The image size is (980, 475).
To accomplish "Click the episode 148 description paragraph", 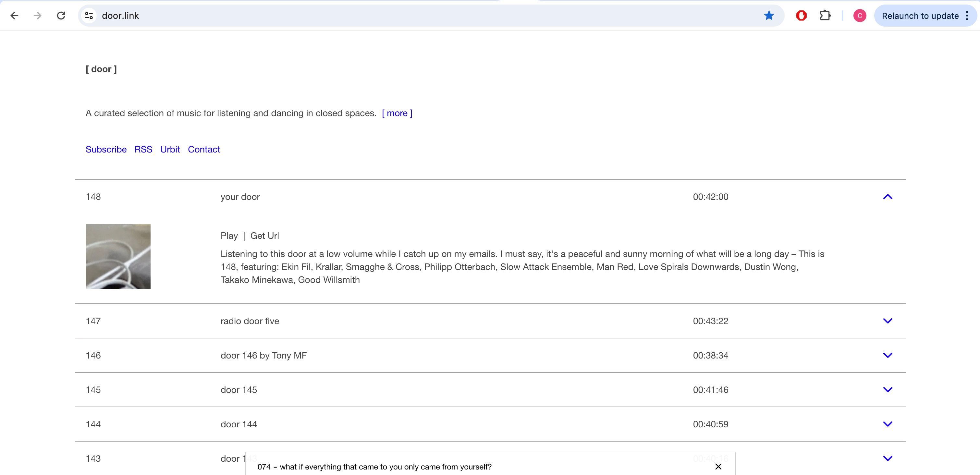I will (x=522, y=267).
